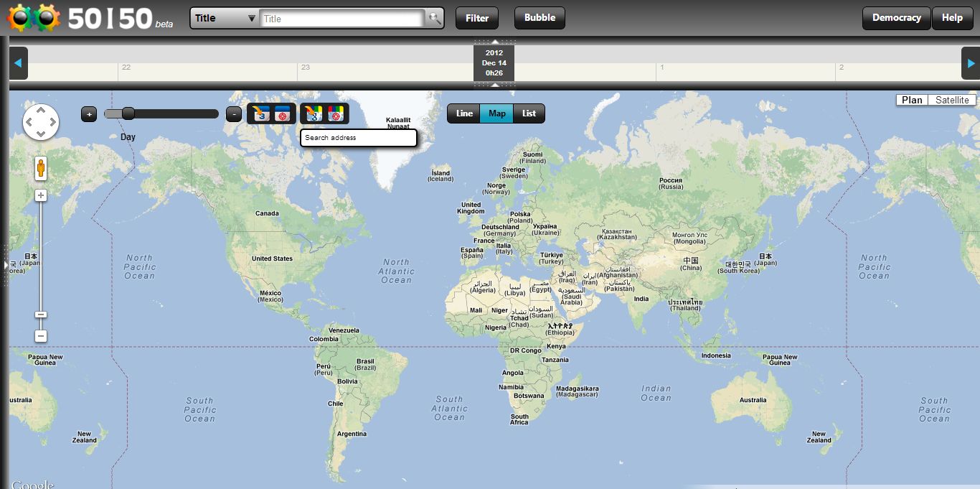Click the United States map label
The image size is (980, 489).
(272, 259)
